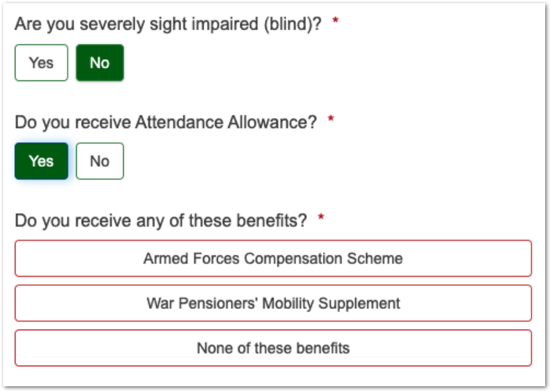Change the sight impaired answer to Yes
Image resolution: width=551 pixels, height=392 pixels.
click(x=41, y=63)
